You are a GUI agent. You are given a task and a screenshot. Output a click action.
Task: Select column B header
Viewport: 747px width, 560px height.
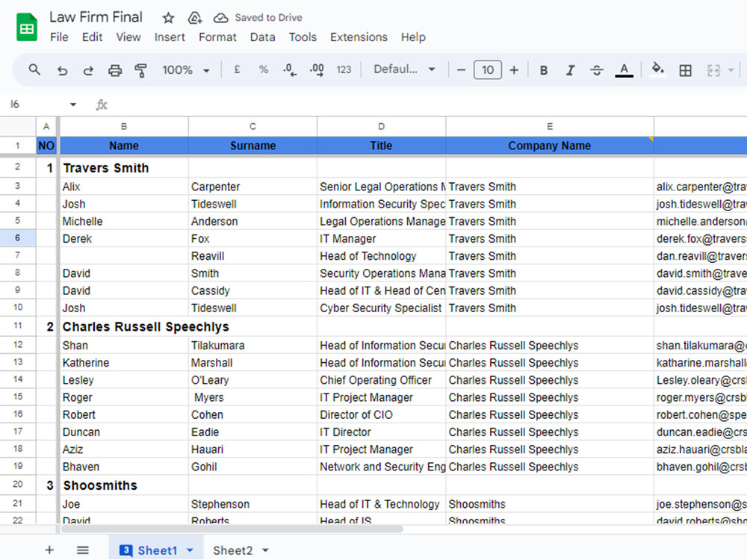(123, 126)
